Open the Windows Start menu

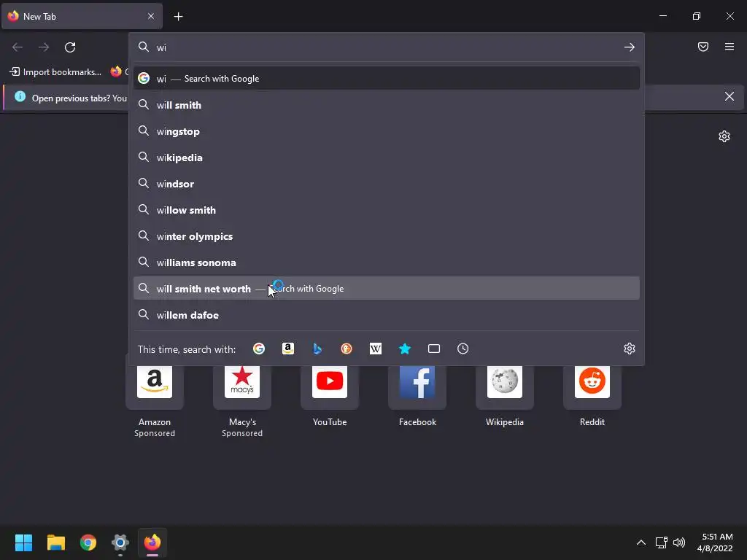pyautogui.click(x=23, y=542)
